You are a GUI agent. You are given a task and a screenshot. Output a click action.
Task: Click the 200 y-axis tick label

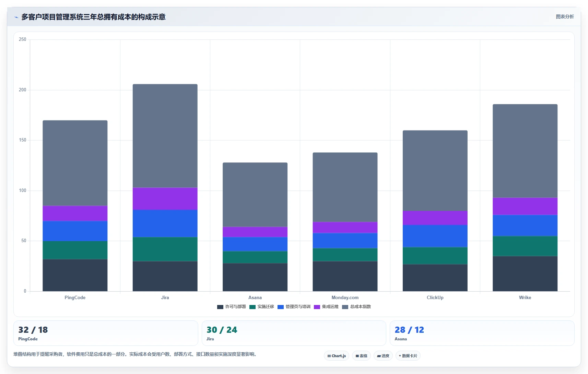[23, 90]
